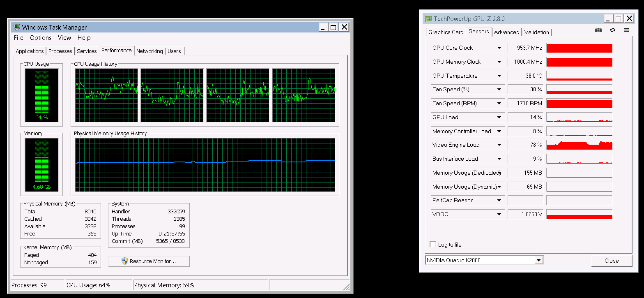Expand Memory Usage (Dynamic) dropdown

(x=499, y=187)
